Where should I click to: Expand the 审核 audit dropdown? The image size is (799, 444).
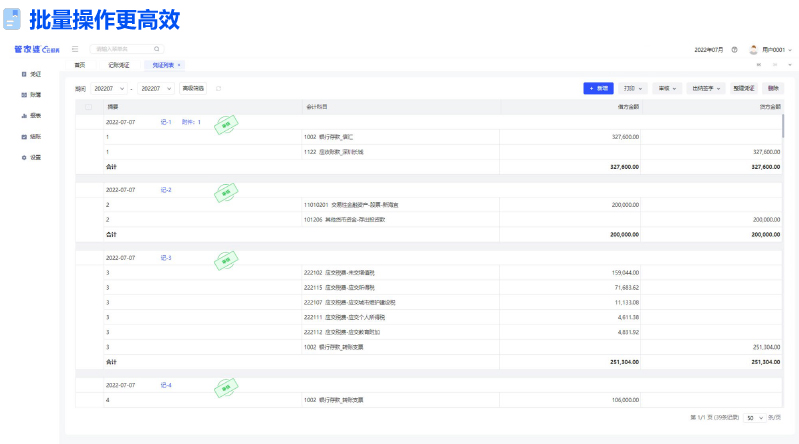pos(668,89)
